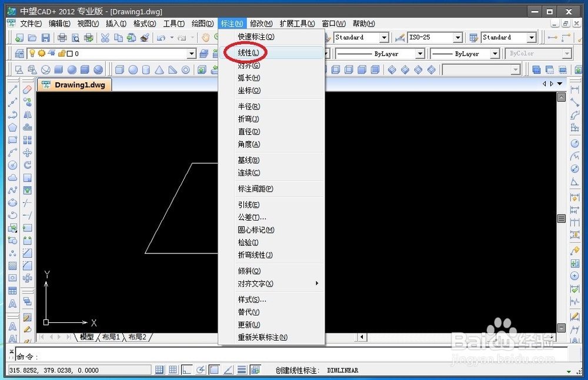Click the Cone solid icon
Viewport: 588px width, 380px height.
pyautogui.click(x=159, y=70)
